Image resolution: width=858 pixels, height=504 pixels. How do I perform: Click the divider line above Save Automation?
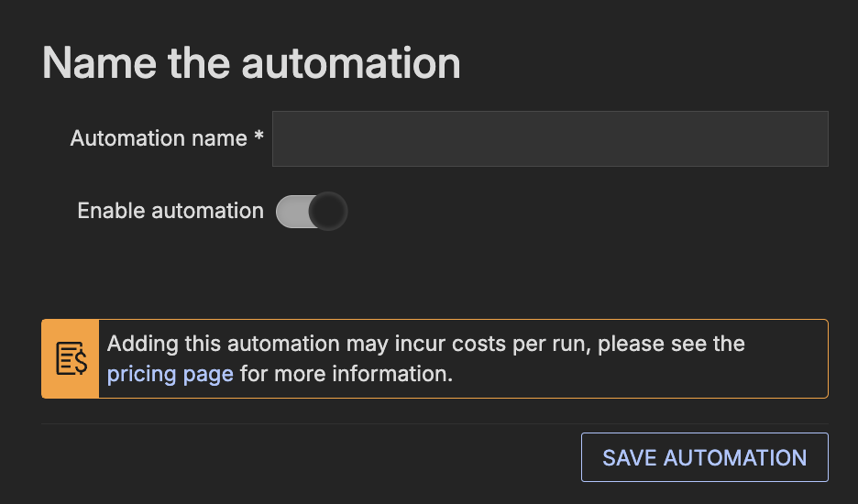click(434, 423)
